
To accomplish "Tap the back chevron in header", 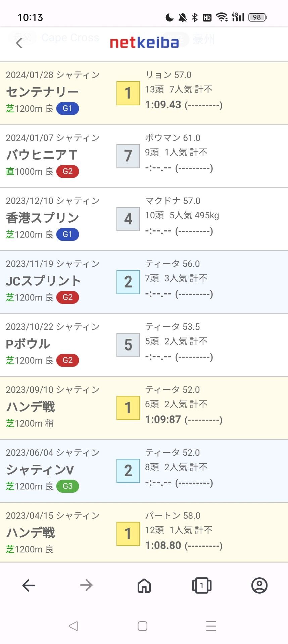I will (19, 43).
